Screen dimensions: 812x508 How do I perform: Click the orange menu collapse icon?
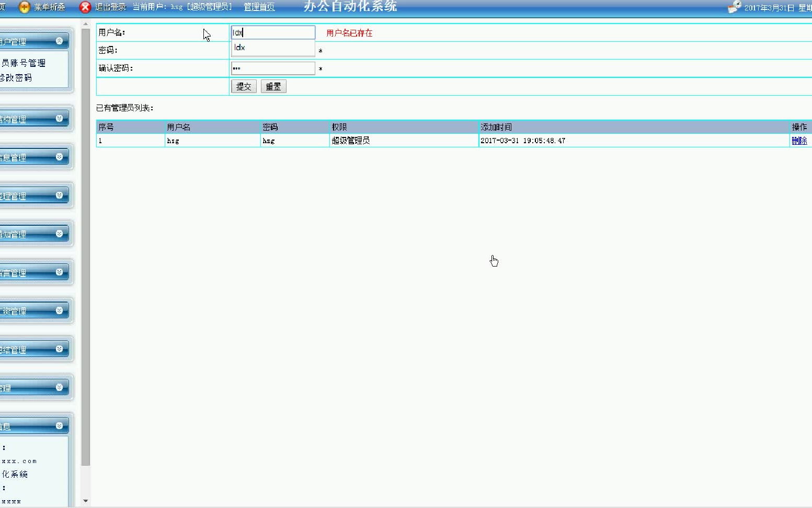tap(24, 7)
